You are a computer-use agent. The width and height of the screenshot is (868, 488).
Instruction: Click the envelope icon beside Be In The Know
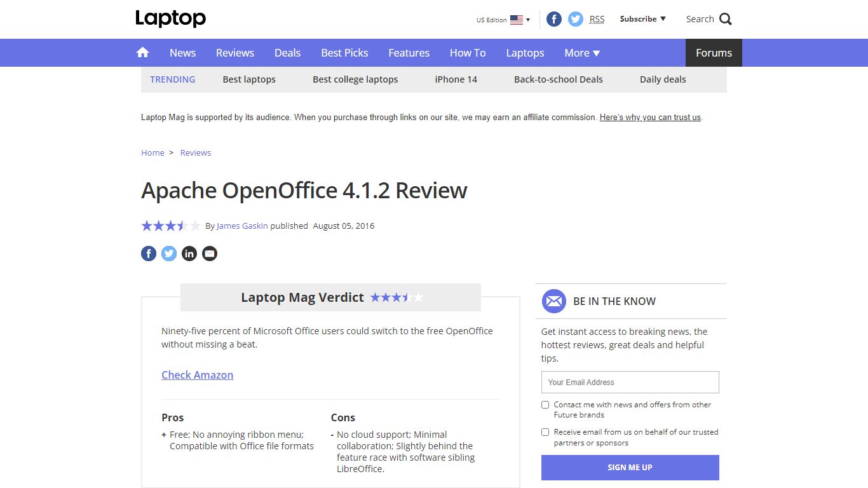pyautogui.click(x=554, y=301)
